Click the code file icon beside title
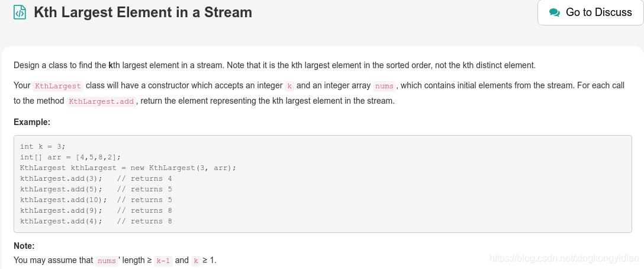This screenshot has height=269, width=644. [x=20, y=12]
